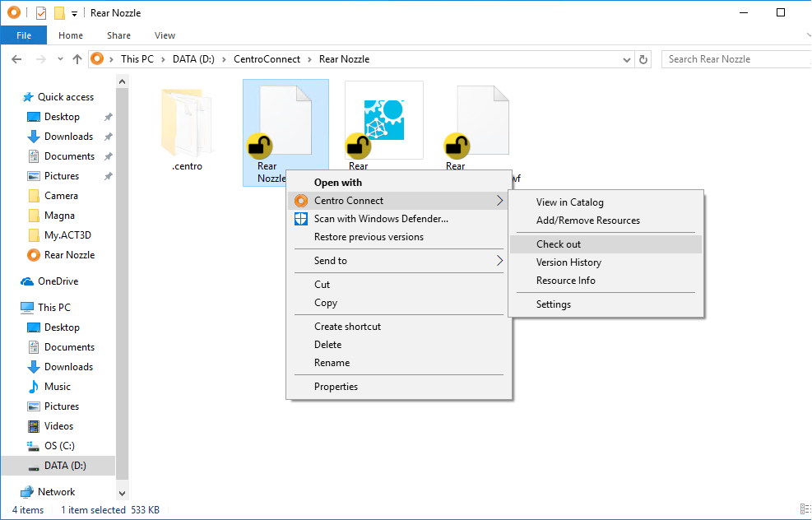Select the blue gear assembly file thumbnail

click(x=383, y=120)
